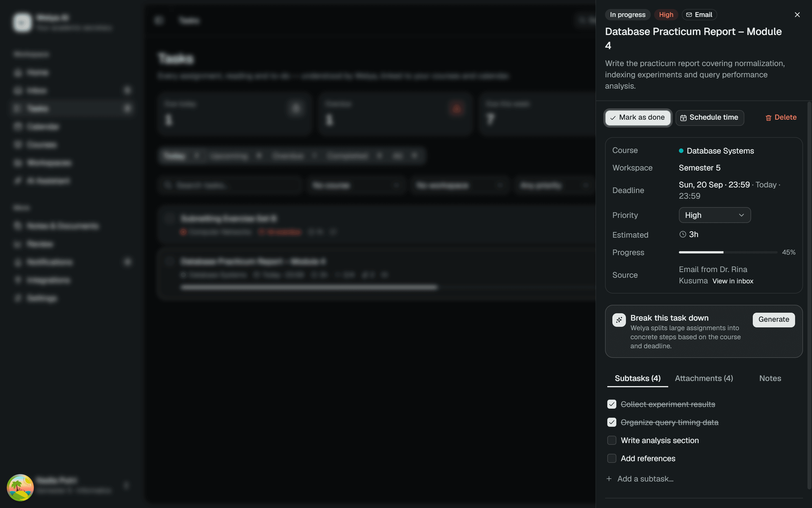Screen dimensions: 812x508
Task: Delete the Database Practicum Report task
Action: 781,118
